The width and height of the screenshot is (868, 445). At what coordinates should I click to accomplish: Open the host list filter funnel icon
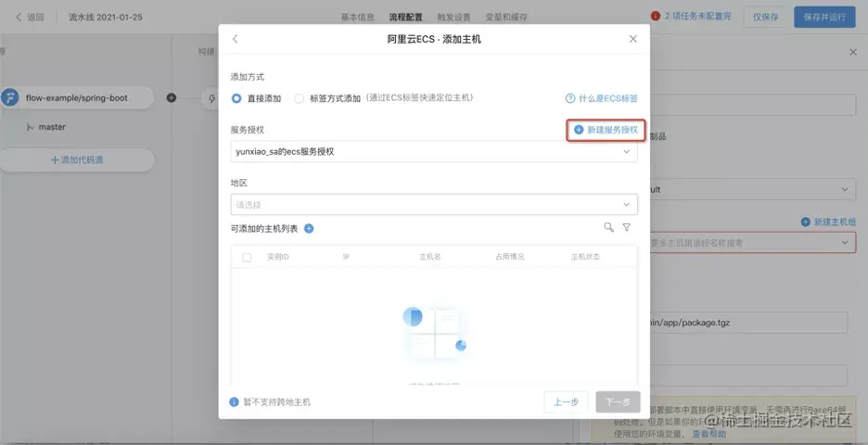(627, 227)
